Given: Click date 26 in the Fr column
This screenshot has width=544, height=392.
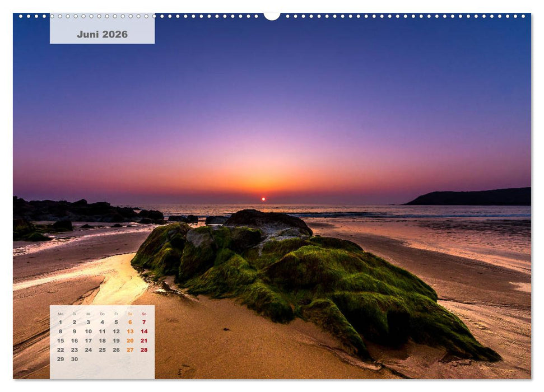Looking at the screenshot, I should click(x=116, y=350).
